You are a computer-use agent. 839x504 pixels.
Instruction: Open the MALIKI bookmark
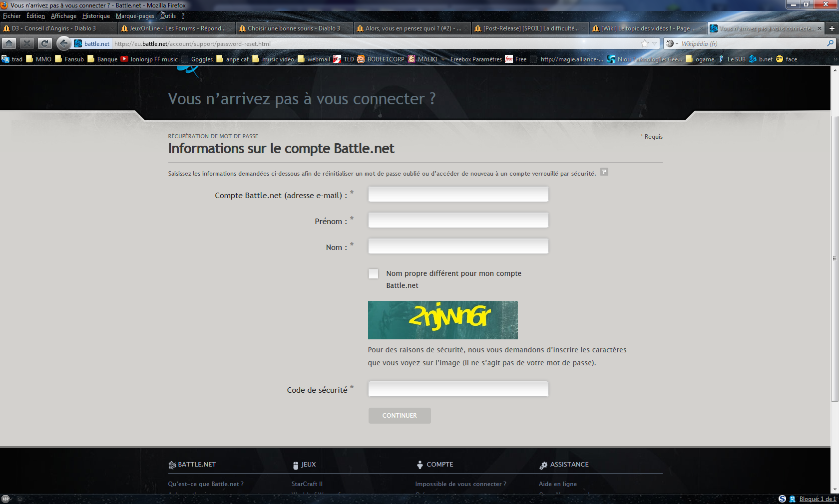[x=422, y=59]
